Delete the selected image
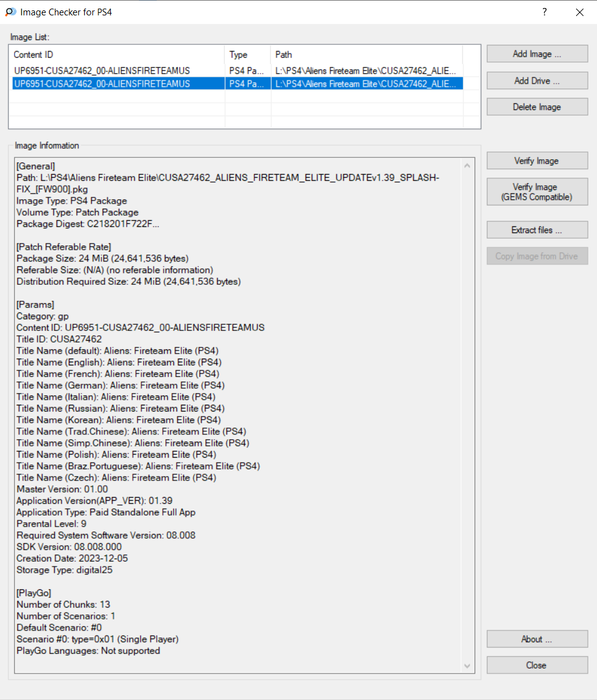The image size is (597, 700). point(537,107)
